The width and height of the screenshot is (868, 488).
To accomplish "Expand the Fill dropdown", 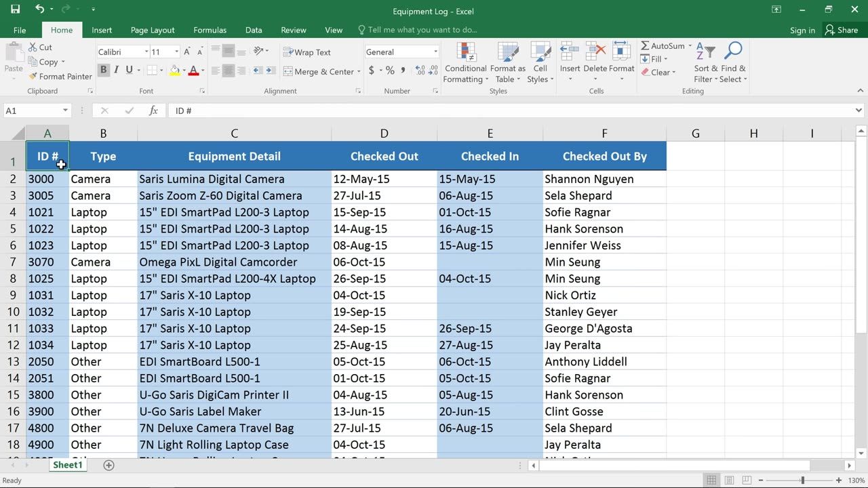I will (665, 59).
